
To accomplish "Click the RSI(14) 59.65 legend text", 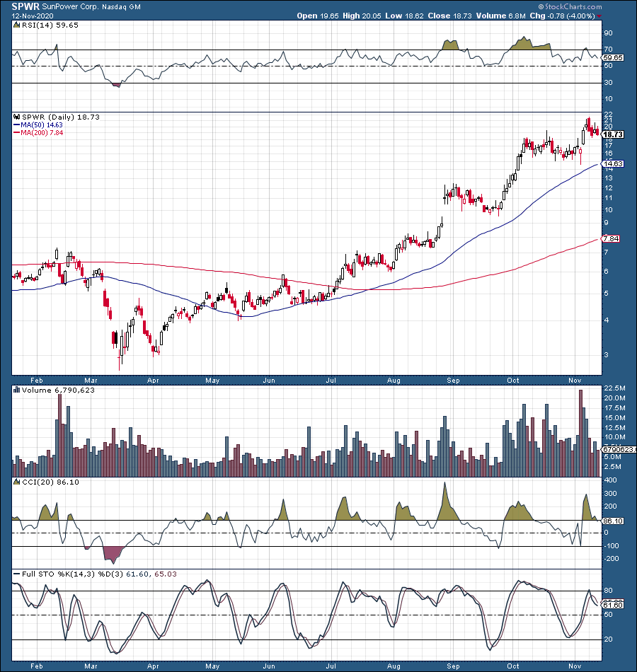I will click(x=50, y=25).
